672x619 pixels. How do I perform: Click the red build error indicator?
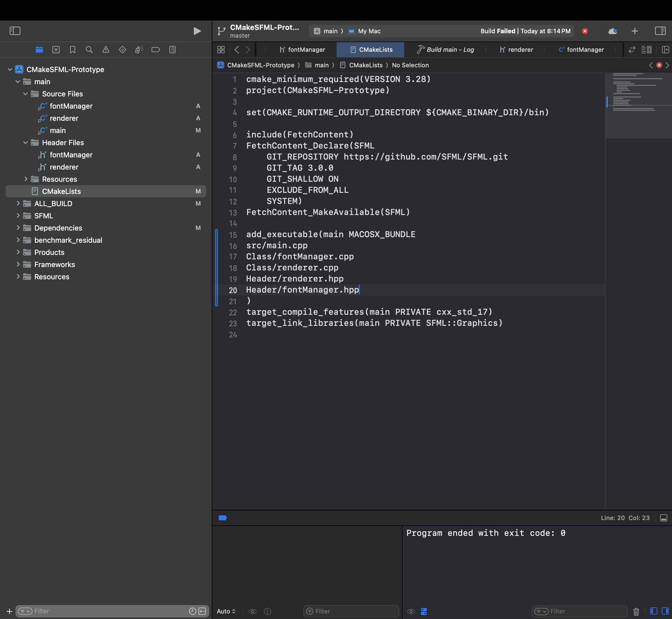point(585,31)
